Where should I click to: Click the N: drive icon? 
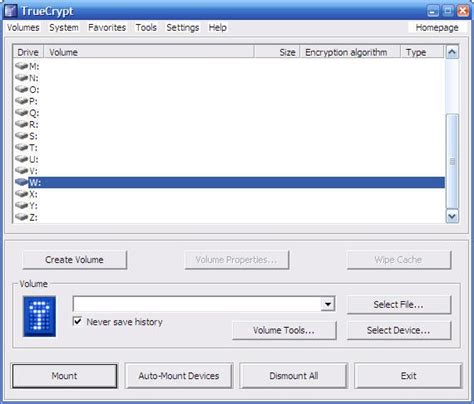click(x=22, y=78)
